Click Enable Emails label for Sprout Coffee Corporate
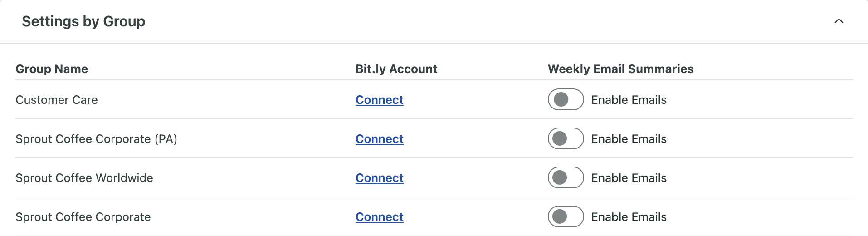This screenshot has height=236, width=868. [629, 217]
